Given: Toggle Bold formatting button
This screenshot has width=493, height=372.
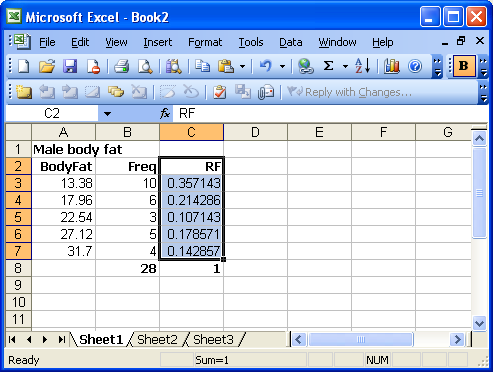Looking at the screenshot, I should [x=463, y=66].
